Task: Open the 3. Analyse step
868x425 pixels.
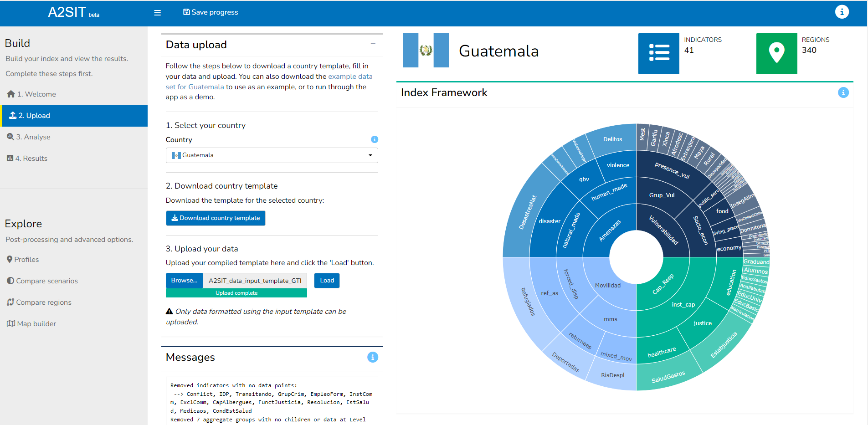Action: [33, 137]
